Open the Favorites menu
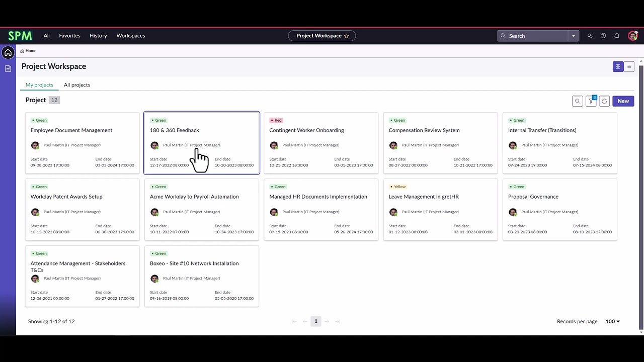 tap(69, 36)
